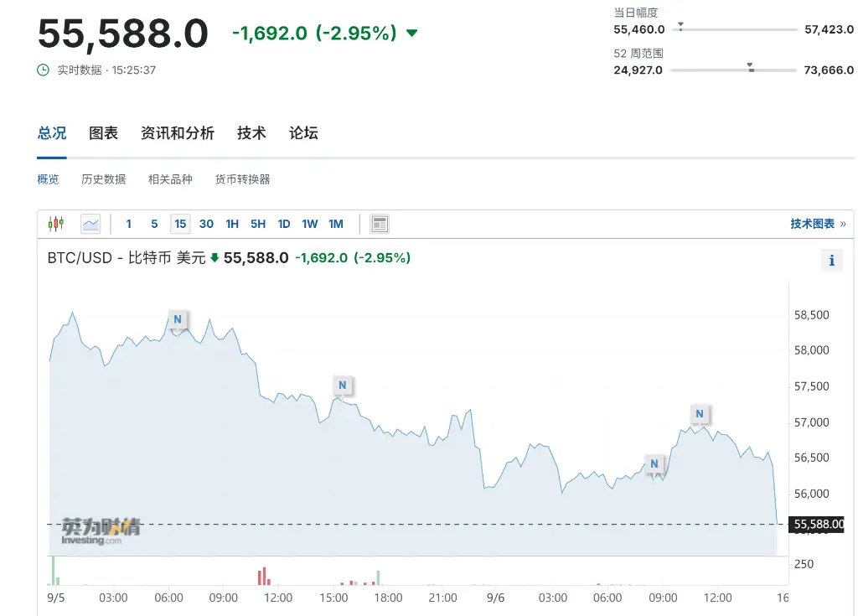Open the news headlines panel icon
The image size is (858, 616).
click(379, 223)
